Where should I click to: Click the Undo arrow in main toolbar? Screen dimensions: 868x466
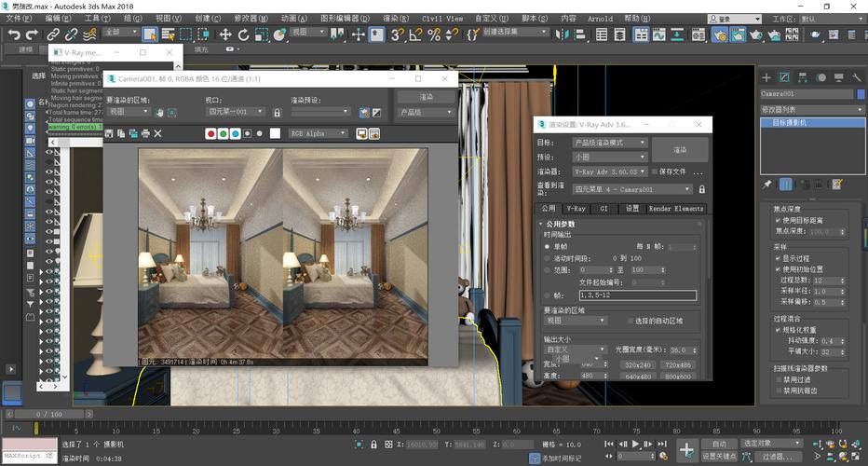pyautogui.click(x=13, y=34)
